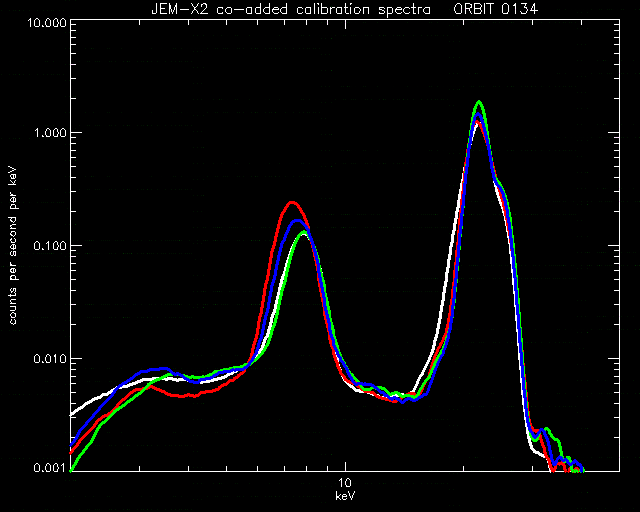Click the 0.010 y-axis tick label
640x512 pixels.
50,359
